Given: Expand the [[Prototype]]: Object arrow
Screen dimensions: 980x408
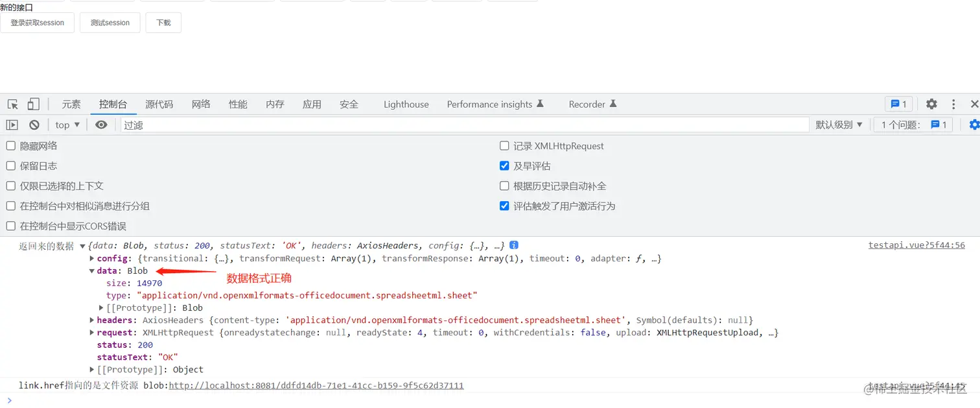Looking at the screenshot, I should (92, 370).
